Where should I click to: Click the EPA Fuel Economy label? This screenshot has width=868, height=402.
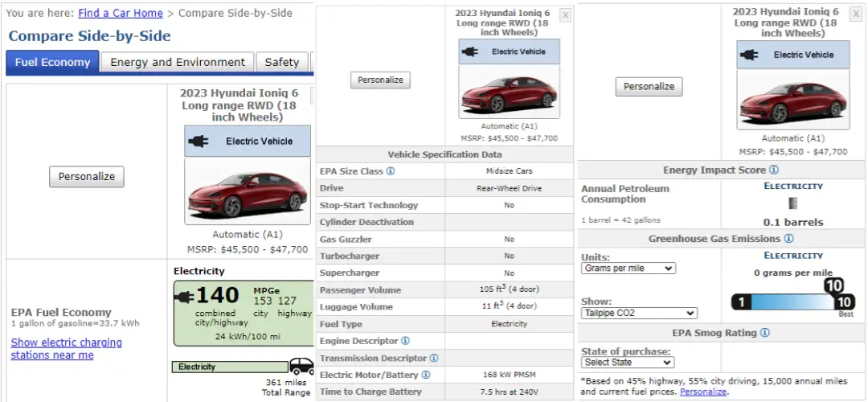click(x=61, y=312)
